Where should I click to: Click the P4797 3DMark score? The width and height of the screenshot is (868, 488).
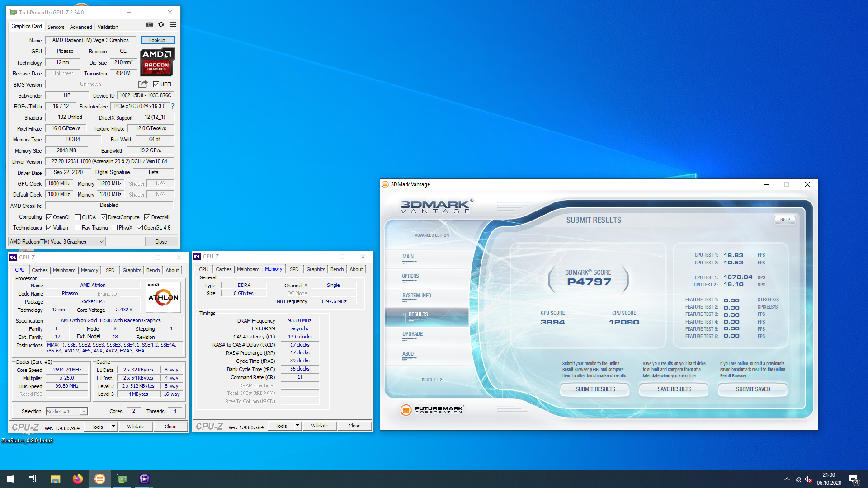589,282
